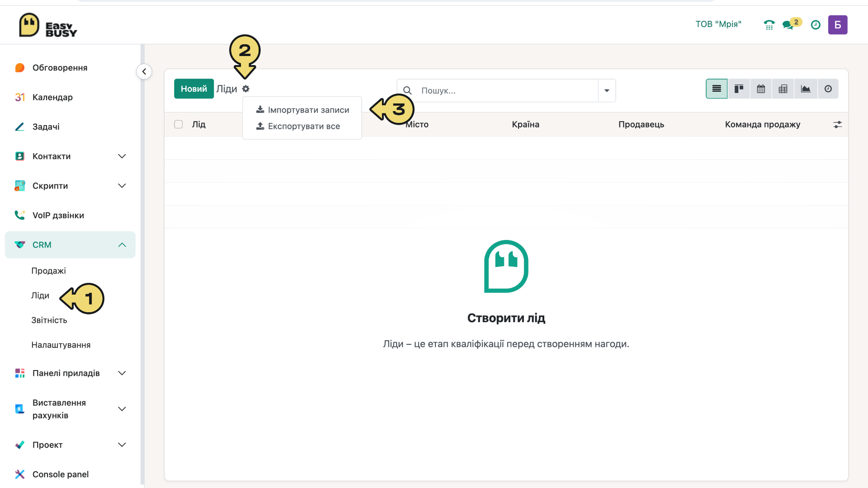Sort by the Місто column header
868x488 pixels.
click(417, 124)
